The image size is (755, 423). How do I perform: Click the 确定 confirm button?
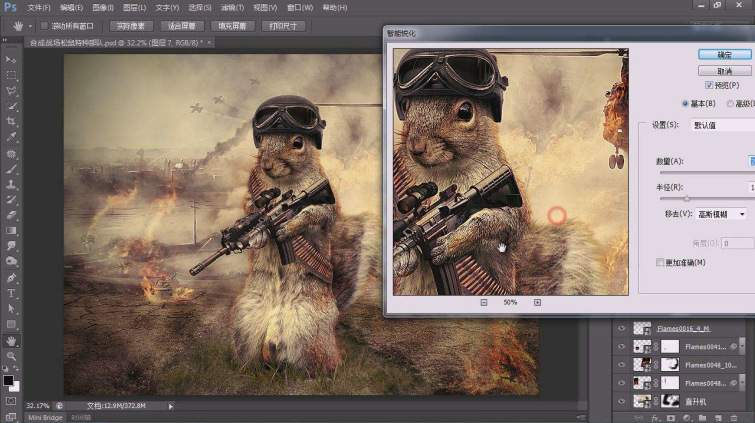tap(725, 54)
